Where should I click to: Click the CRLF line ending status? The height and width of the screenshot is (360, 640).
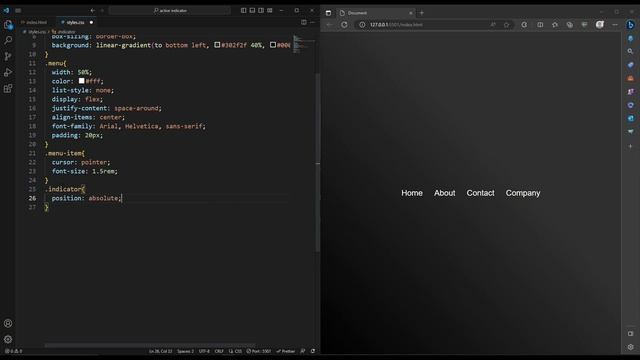pyautogui.click(x=219, y=351)
